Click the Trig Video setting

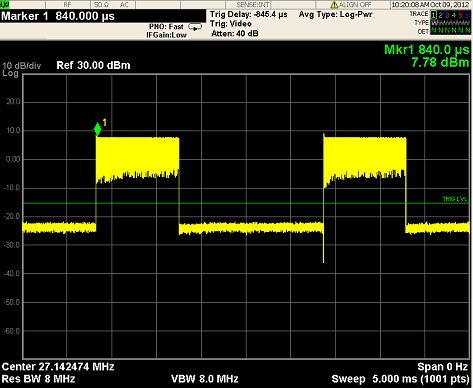click(231, 24)
